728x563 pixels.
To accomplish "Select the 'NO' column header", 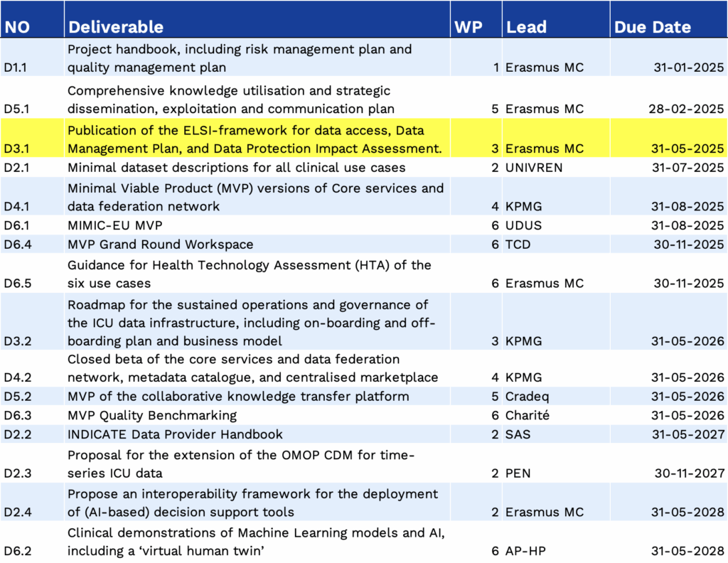I will (x=32, y=19).
